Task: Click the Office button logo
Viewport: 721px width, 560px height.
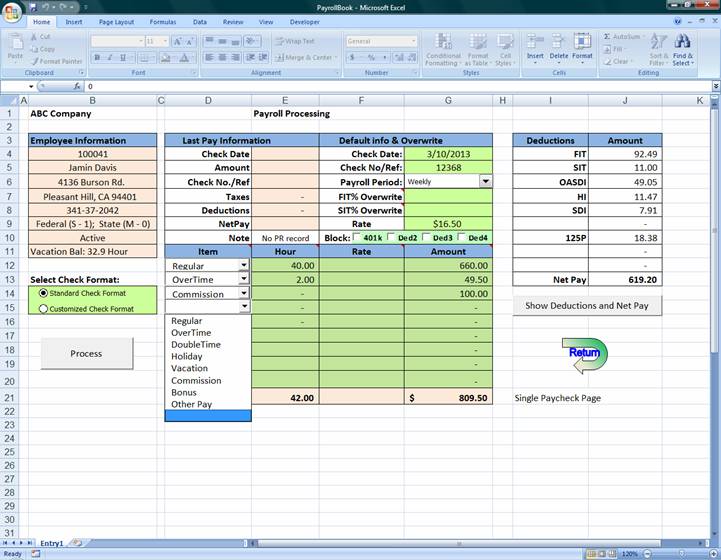Action: [11, 10]
